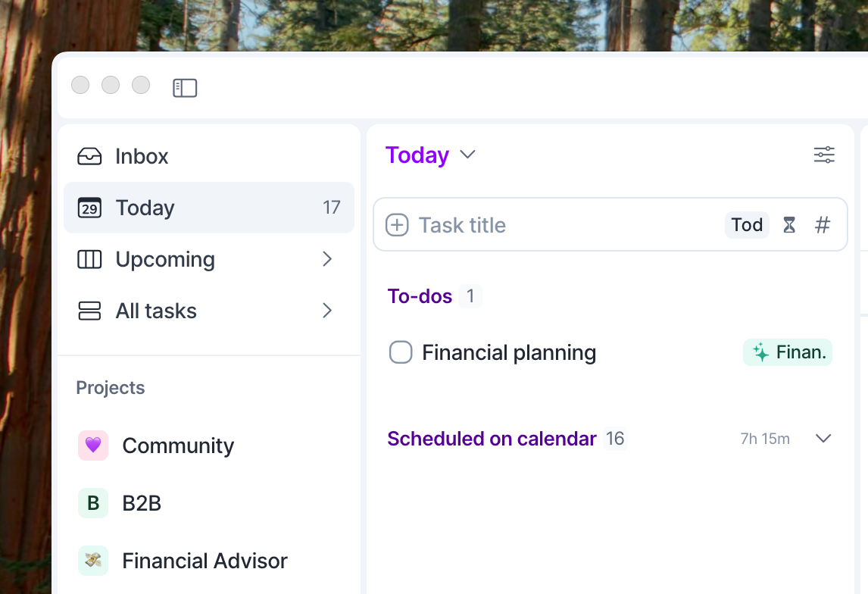Open the Financial planning task
Viewport: 868px width, 594px height.
[x=509, y=352]
